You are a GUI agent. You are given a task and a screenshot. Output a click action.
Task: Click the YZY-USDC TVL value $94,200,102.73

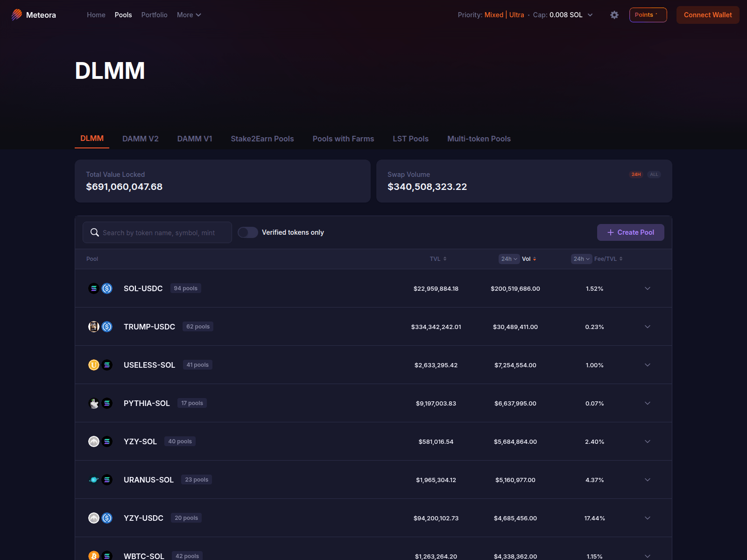436,518
